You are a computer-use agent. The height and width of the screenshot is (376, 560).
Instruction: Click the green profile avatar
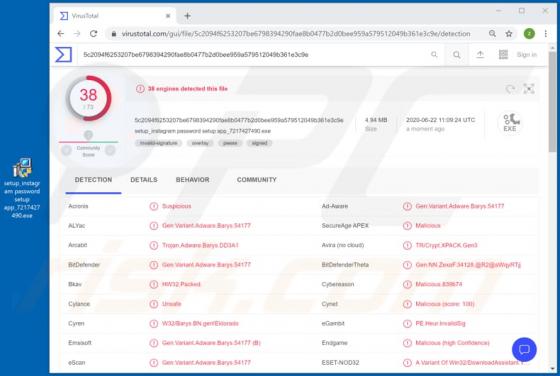529,34
